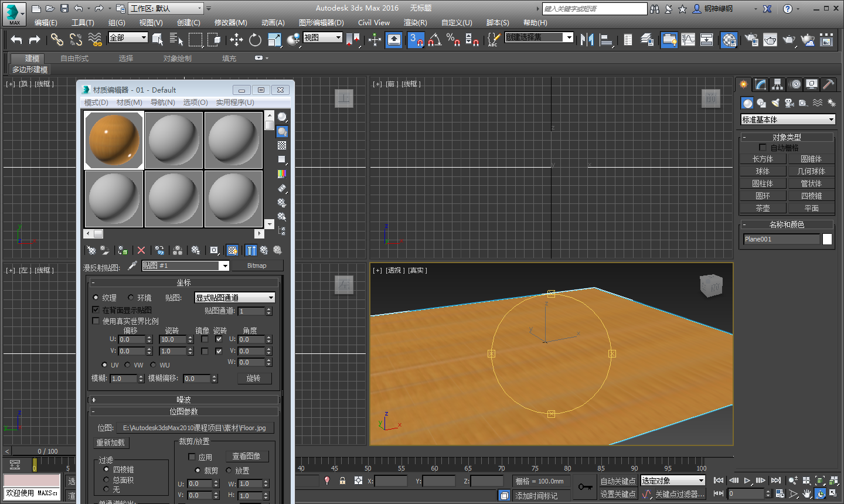
Task: Click the white object color swatch
Action: pyautogui.click(x=827, y=239)
